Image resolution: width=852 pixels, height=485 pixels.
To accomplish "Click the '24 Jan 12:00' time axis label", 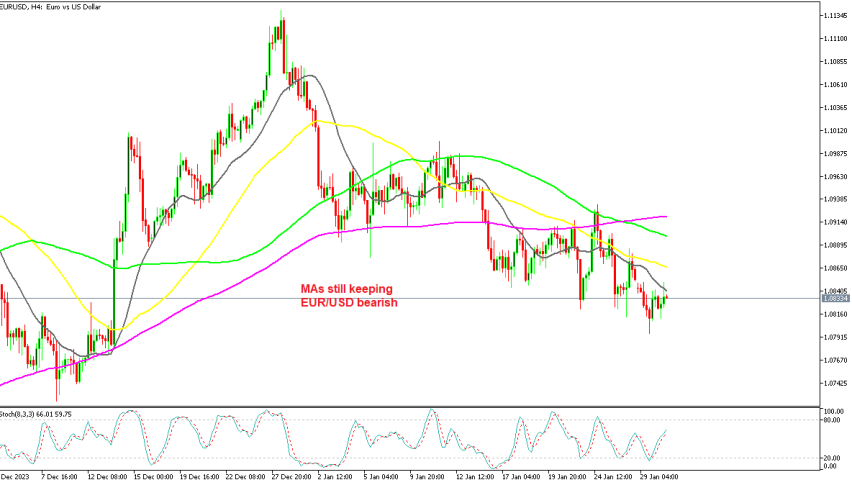I will click(x=614, y=477).
